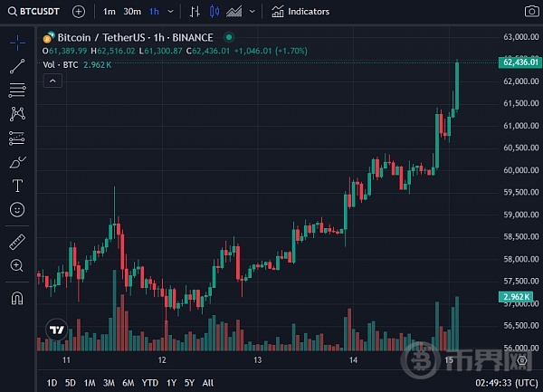Select the 1h timeframe
The width and height of the screenshot is (543, 392).
[154, 12]
